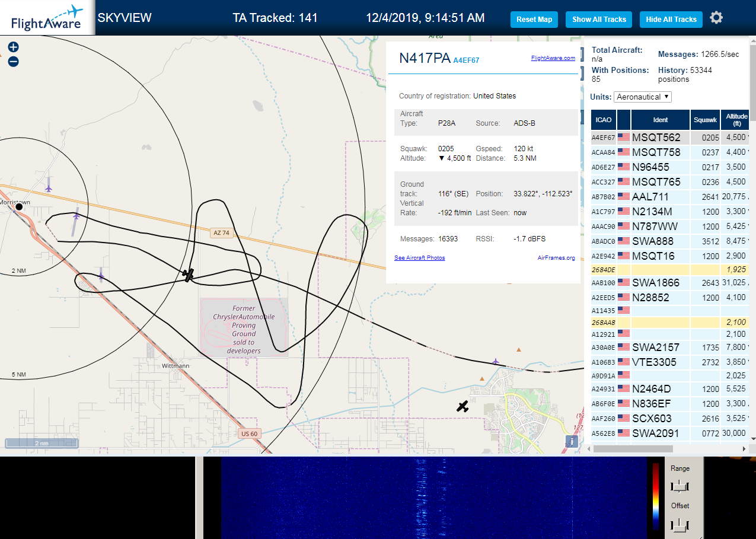Select the SWA2157 row
The height and width of the screenshot is (539, 756).
pyautogui.click(x=670, y=347)
